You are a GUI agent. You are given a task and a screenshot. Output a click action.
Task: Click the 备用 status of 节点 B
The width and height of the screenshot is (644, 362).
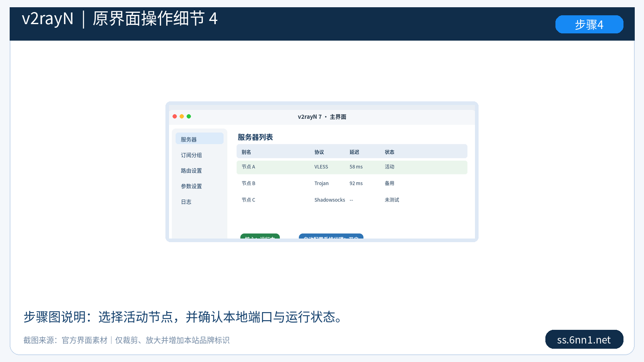coord(389,183)
